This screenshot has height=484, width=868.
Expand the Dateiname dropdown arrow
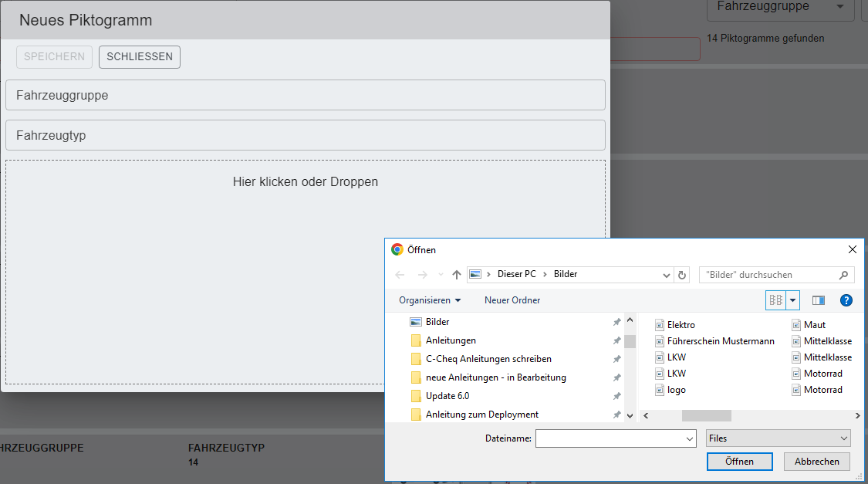pyautogui.click(x=690, y=438)
